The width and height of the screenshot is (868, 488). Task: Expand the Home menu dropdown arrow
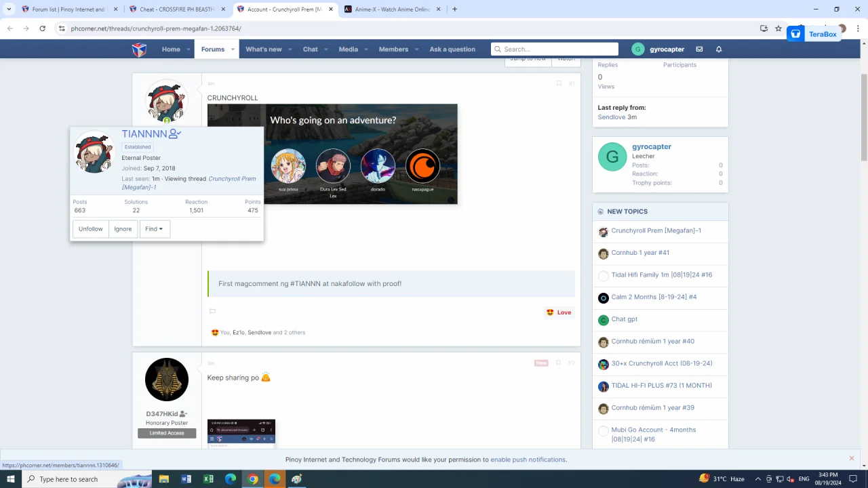click(188, 49)
